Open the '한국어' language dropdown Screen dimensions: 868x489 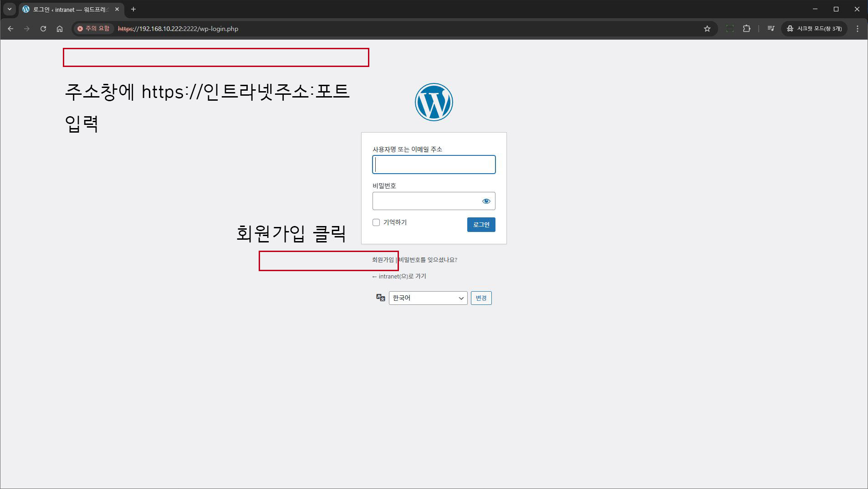pos(428,298)
